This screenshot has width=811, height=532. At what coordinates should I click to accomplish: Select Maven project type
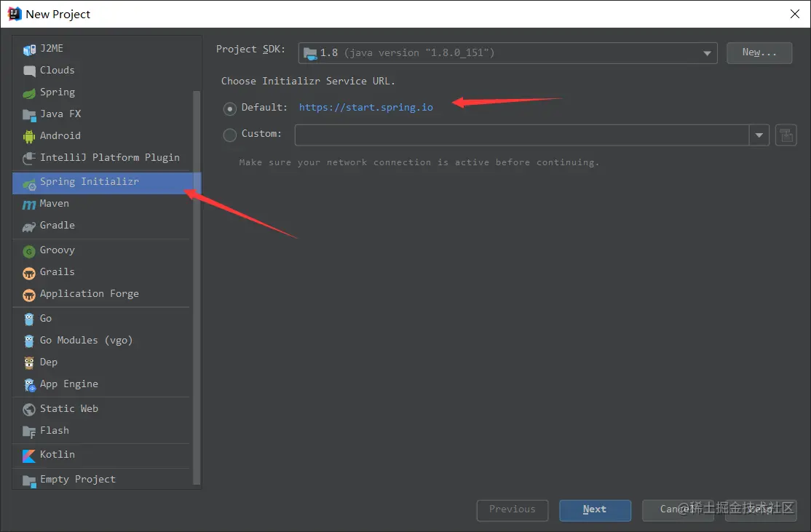[x=101, y=204]
